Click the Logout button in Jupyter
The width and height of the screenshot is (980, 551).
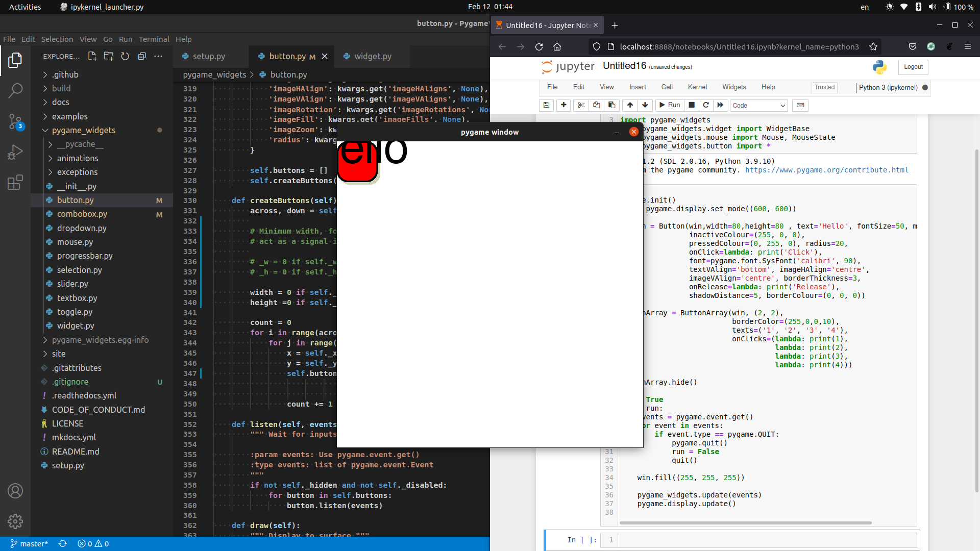[x=913, y=67]
